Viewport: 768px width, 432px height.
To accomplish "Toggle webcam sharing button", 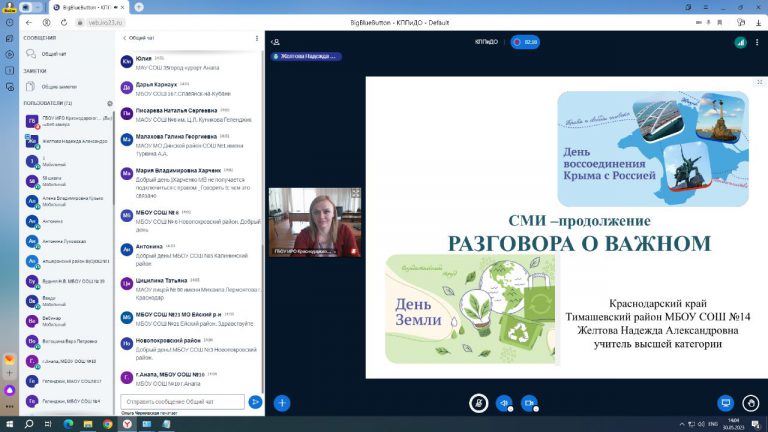I will pyautogui.click(x=529, y=403).
